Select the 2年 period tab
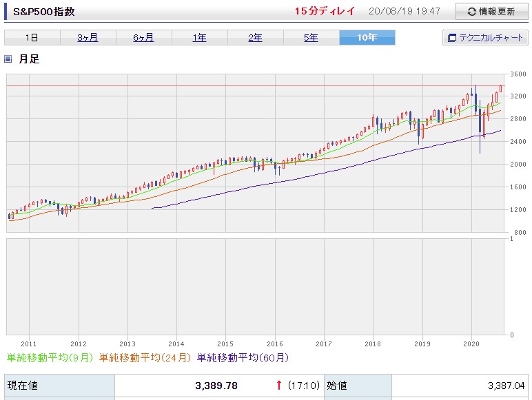This screenshot has width=532, height=400. pyautogui.click(x=256, y=38)
